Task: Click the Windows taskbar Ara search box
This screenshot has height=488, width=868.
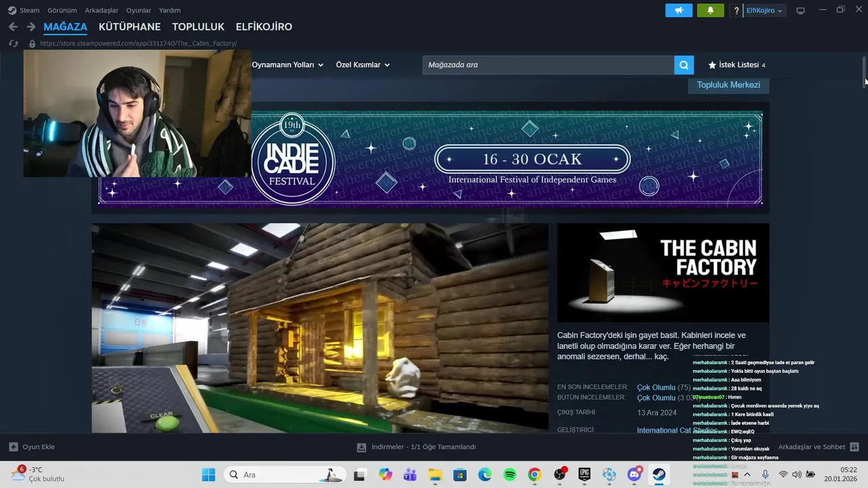Action: [283, 474]
